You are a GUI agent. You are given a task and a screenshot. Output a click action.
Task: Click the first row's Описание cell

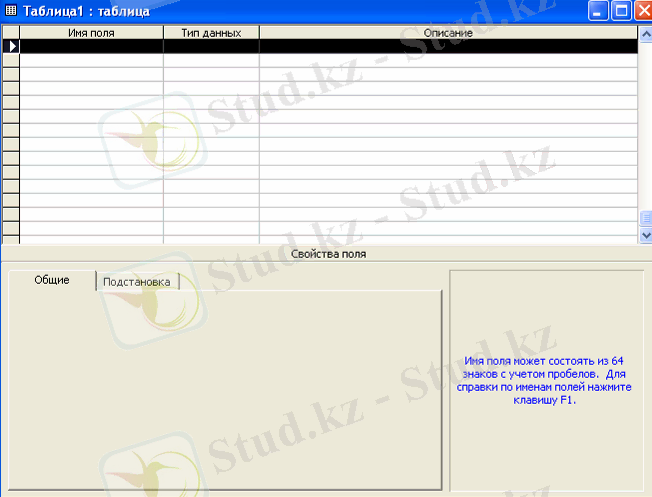pos(448,46)
